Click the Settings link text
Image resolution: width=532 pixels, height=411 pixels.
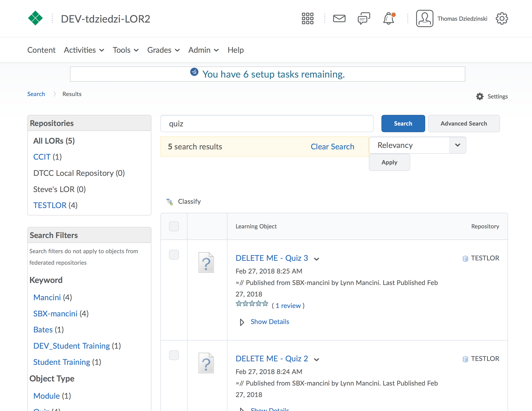[x=497, y=96]
